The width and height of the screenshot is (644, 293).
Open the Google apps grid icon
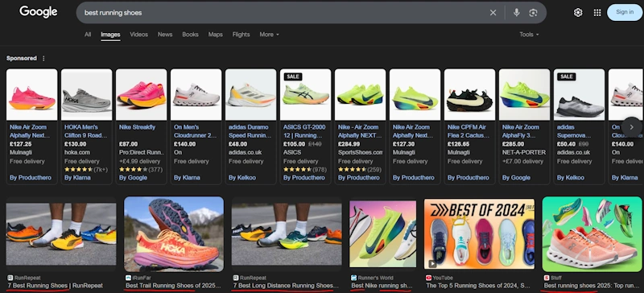coord(597,13)
